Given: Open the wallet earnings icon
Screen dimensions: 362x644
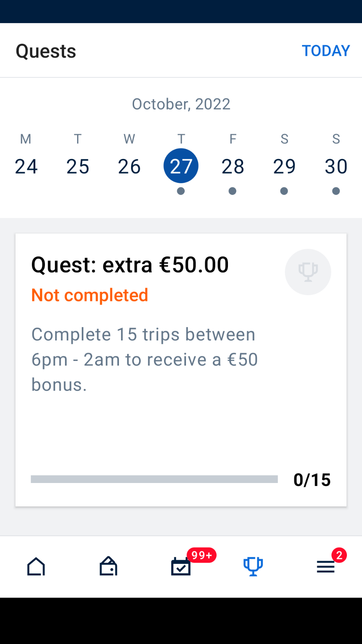Looking at the screenshot, I should [109, 566].
